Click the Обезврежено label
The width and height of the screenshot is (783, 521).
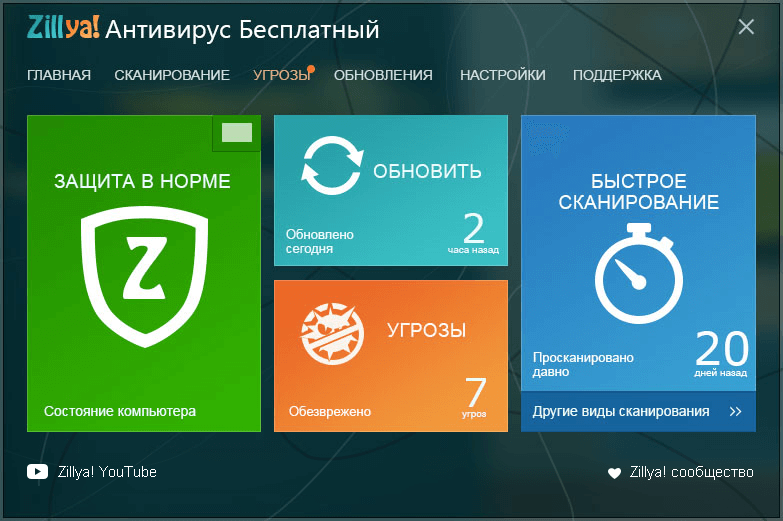[x=330, y=412]
